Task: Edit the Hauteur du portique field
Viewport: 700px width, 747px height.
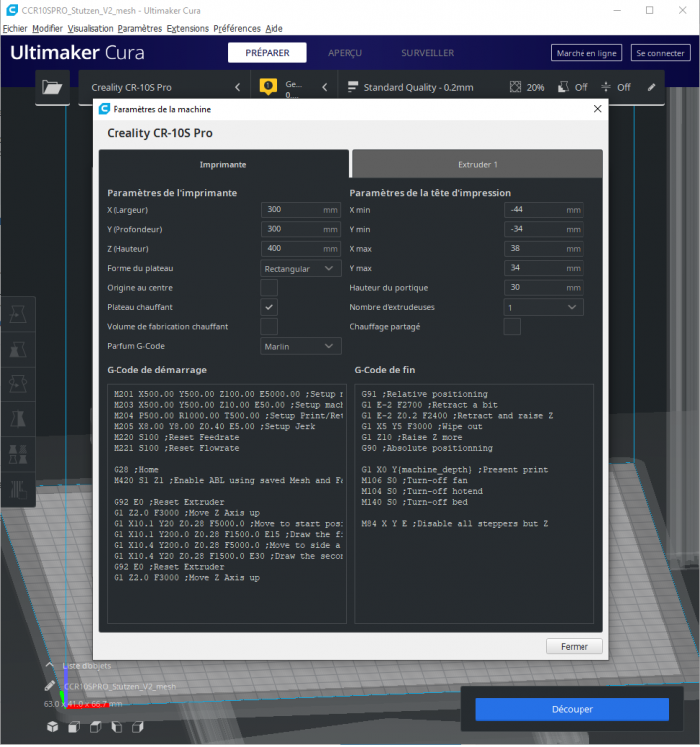Action: [544, 288]
